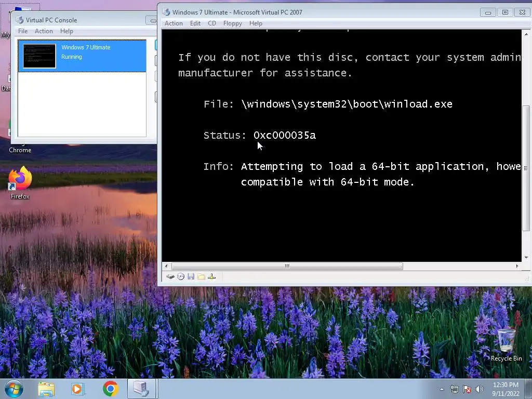The width and height of the screenshot is (532, 399).
Task: Open the File menu in Virtual PC Console
Action: click(23, 31)
